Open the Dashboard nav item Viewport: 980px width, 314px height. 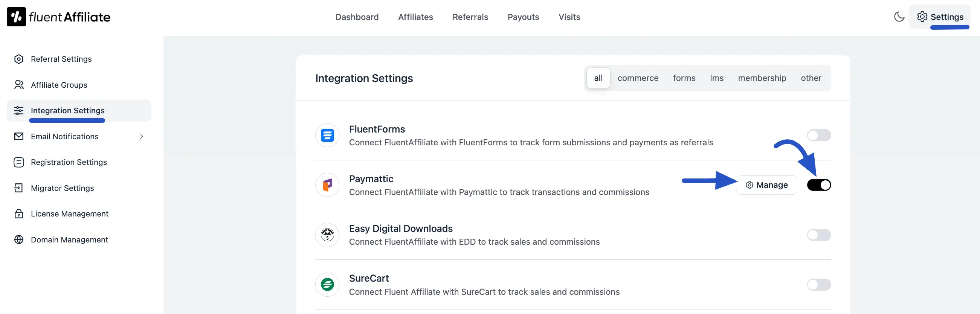(357, 17)
